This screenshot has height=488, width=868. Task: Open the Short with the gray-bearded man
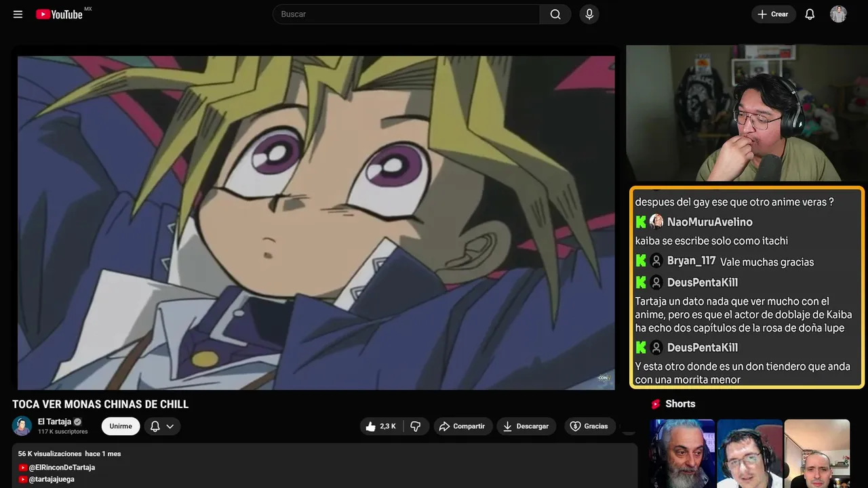(x=682, y=453)
